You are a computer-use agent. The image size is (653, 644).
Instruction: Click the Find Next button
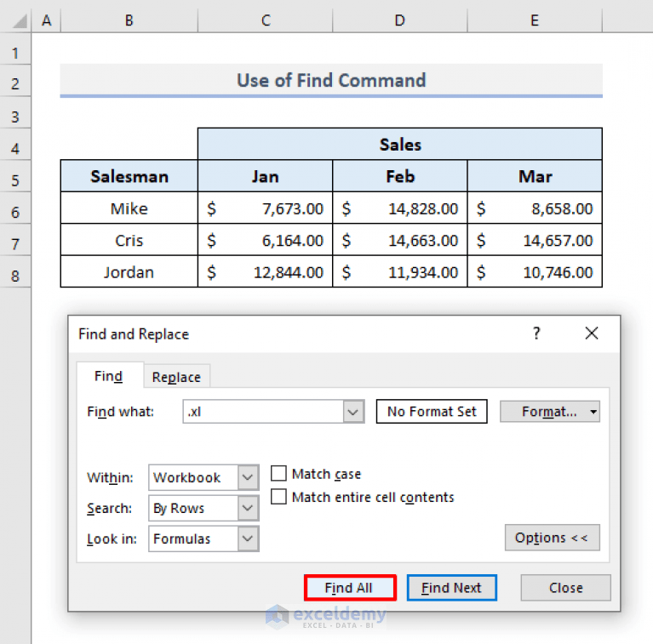[451, 587]
